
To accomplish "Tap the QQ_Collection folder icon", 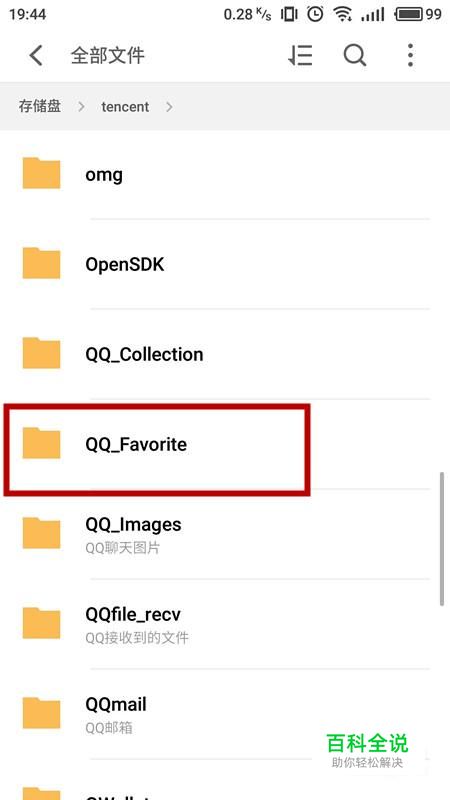I will point(41,353).
